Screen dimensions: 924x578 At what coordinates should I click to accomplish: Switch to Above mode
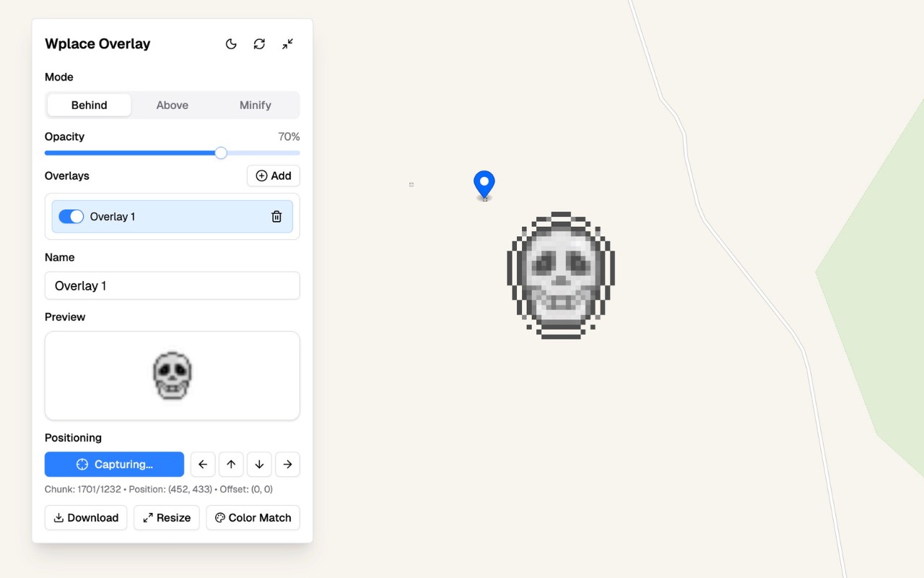pos(172,105)
